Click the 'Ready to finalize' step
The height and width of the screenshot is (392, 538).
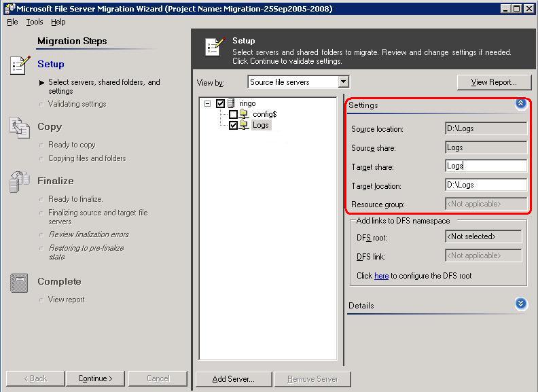[75, 199]
